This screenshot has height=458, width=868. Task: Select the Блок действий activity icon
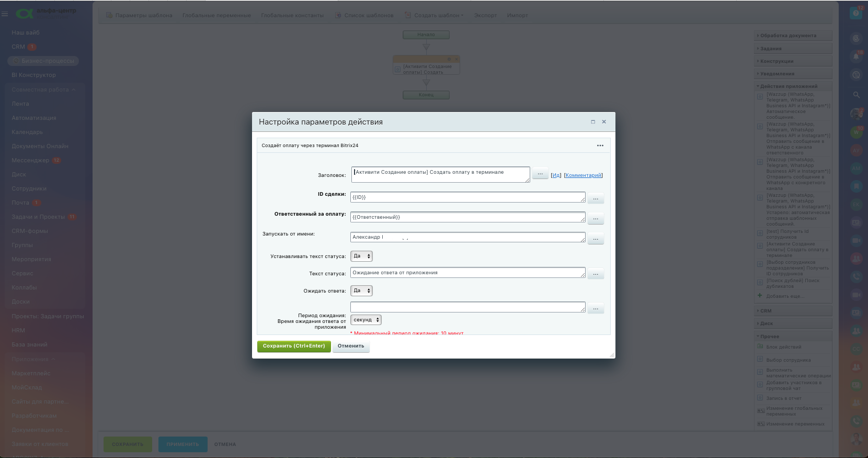click(x=760, y=347)
